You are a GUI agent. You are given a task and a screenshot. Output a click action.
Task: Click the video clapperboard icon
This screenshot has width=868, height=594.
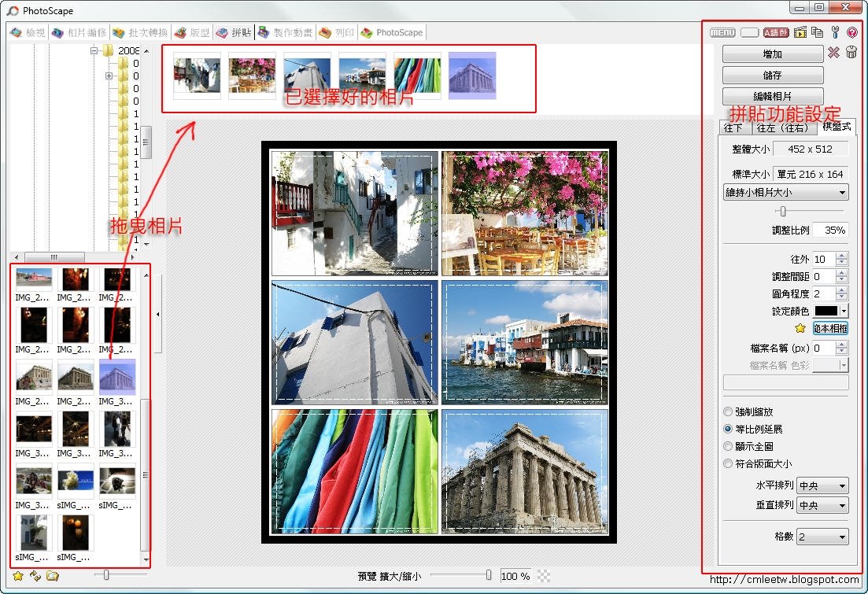coord(800,33)
